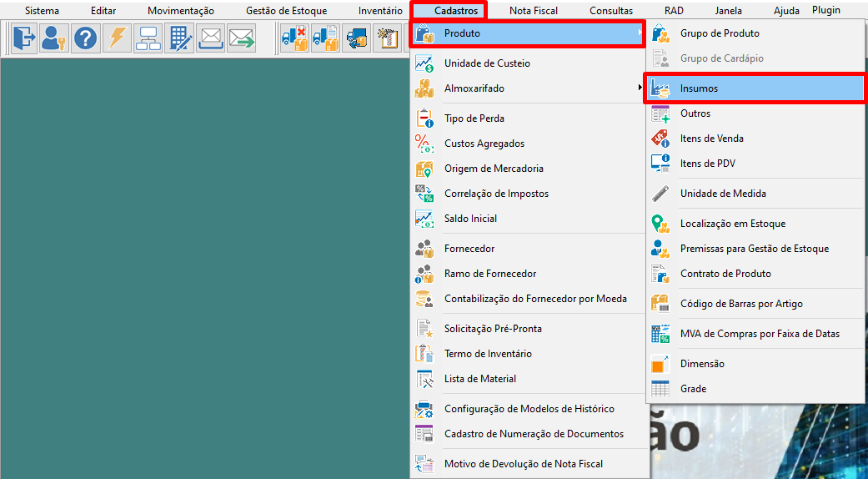
Task: Open the Gestão de Estoque menu
Action: [287, 11]
